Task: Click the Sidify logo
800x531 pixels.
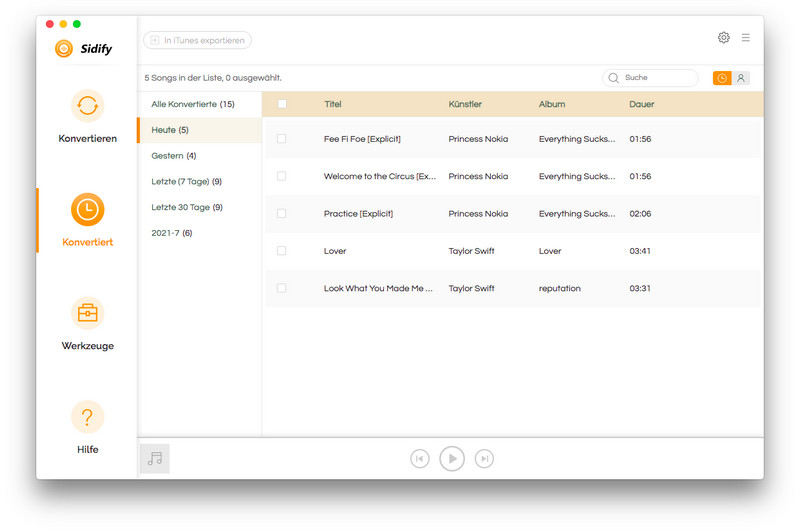Action: pyautogui.click(x=83, y=48)
